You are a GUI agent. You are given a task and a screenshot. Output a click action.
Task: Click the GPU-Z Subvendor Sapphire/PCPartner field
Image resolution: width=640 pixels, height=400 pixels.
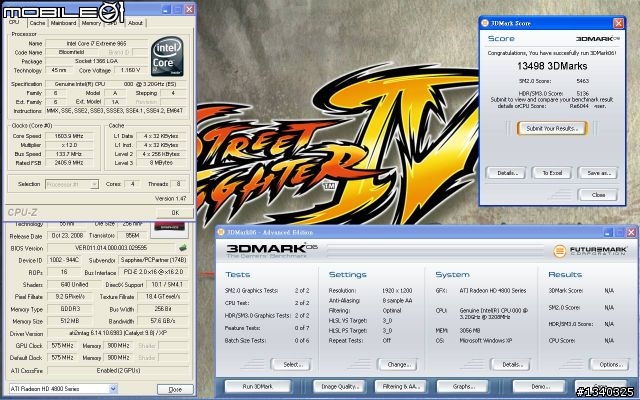point(153,260)
